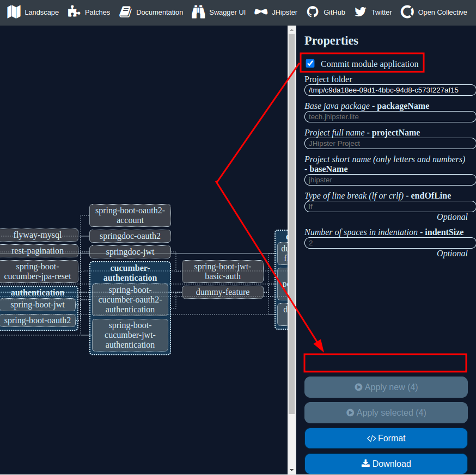Select spring-boot-cucumber-oauth2-authentication module
The image size is (476, 475).
[130, 300]
